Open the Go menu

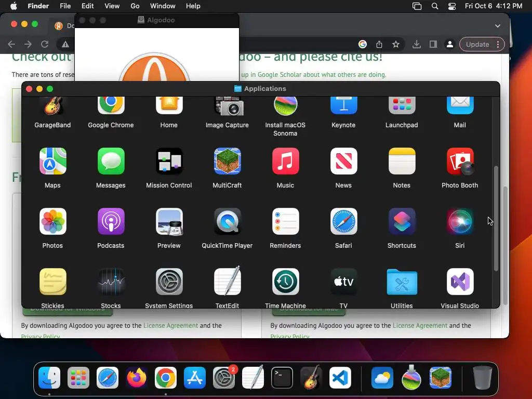(135, 6)
